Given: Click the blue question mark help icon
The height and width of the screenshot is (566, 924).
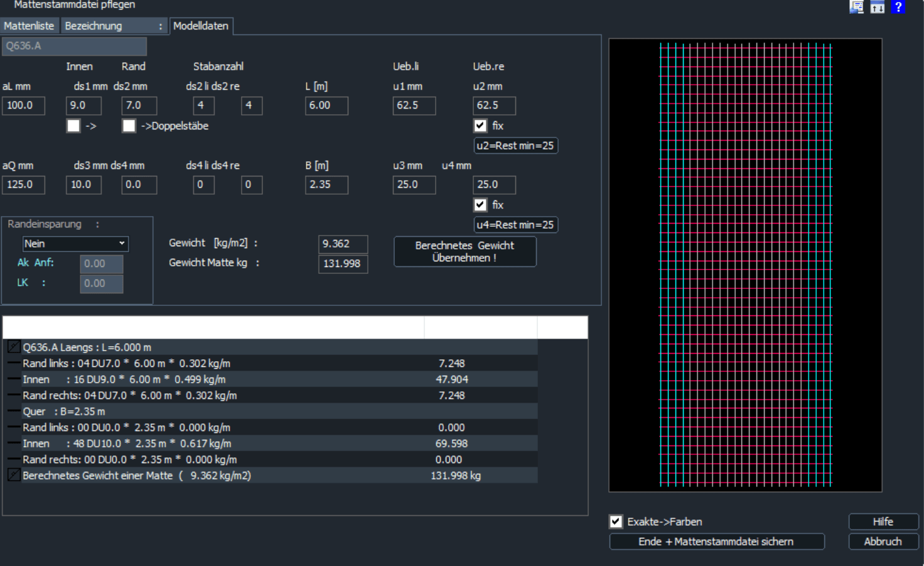Looking at the screenshot, I should (x=898, y=7).
